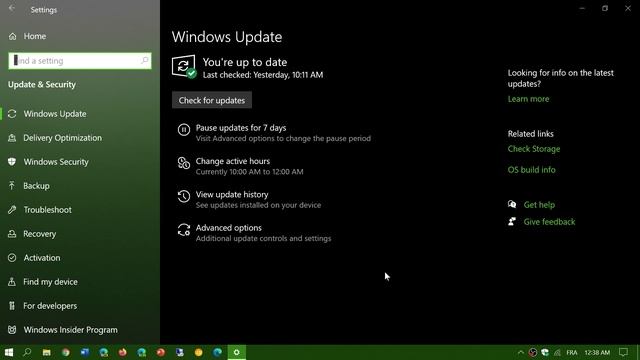Click the For developers sidebar icon

coord(12,306)
